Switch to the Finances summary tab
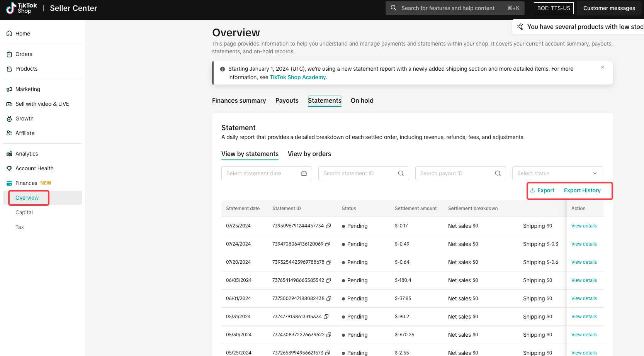644x356 pixels. point(239,100)
